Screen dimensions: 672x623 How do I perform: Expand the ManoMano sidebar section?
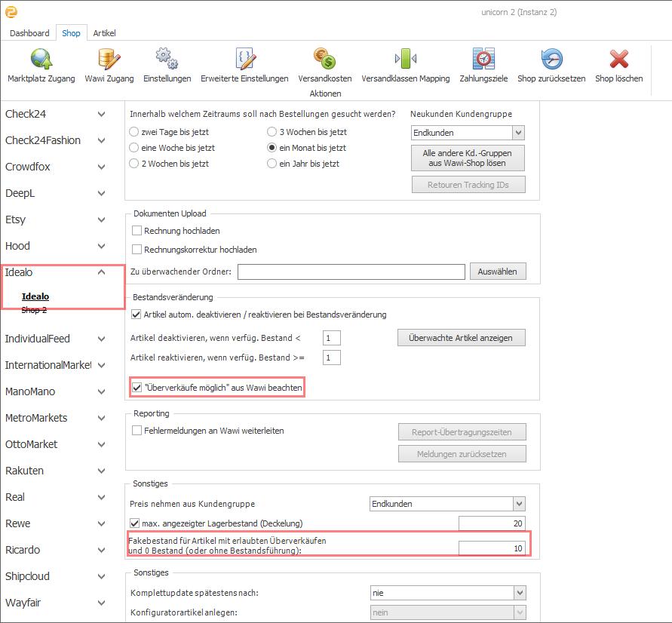pos(101,391)
